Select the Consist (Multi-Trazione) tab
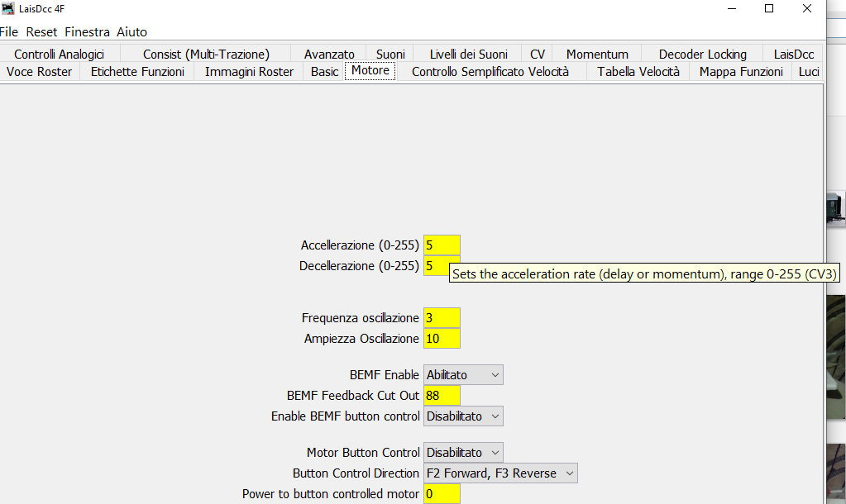 (206, 55)
